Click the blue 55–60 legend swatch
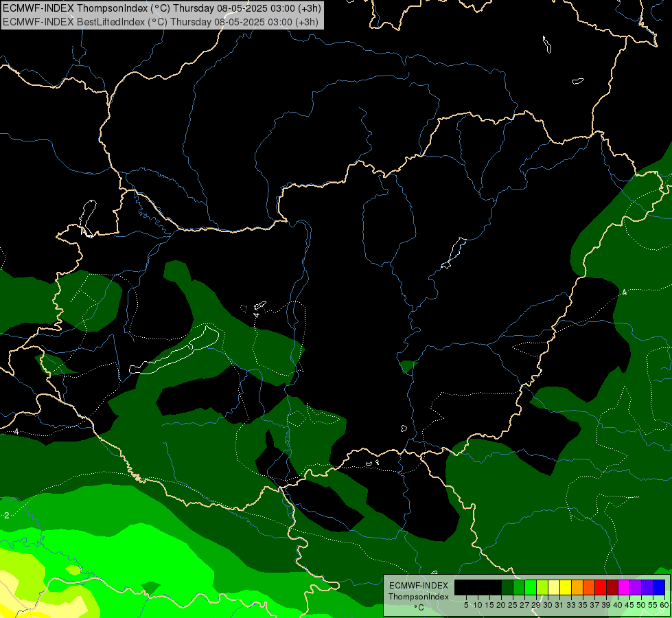 pos(659,587)
